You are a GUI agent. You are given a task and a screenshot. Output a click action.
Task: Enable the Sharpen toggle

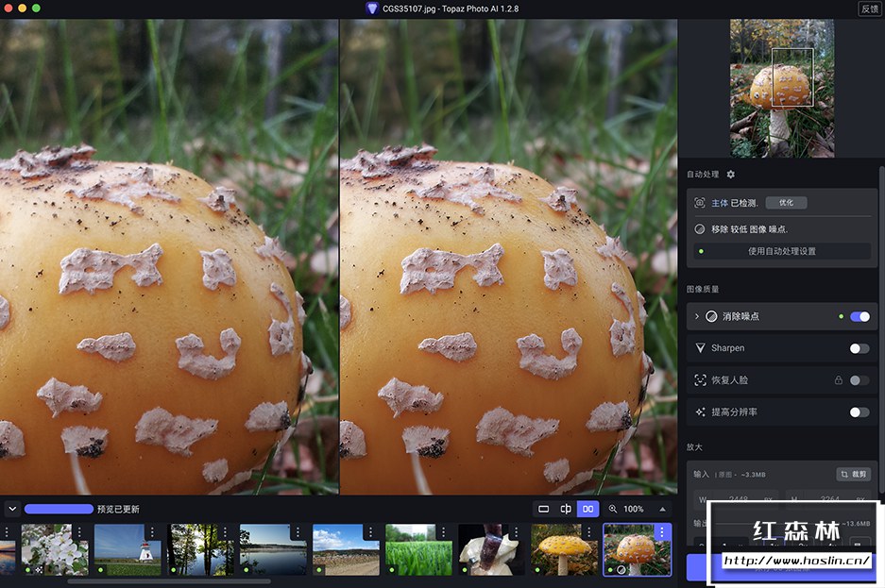[859, 348]
